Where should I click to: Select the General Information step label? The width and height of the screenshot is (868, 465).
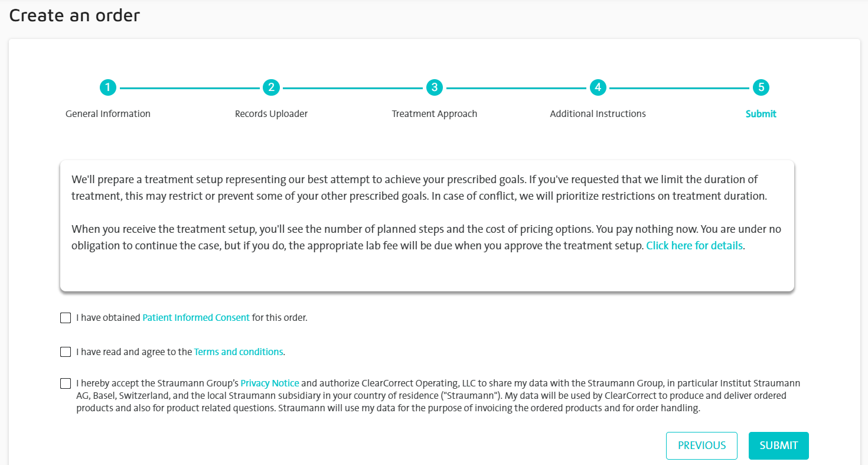pos(108,113)
